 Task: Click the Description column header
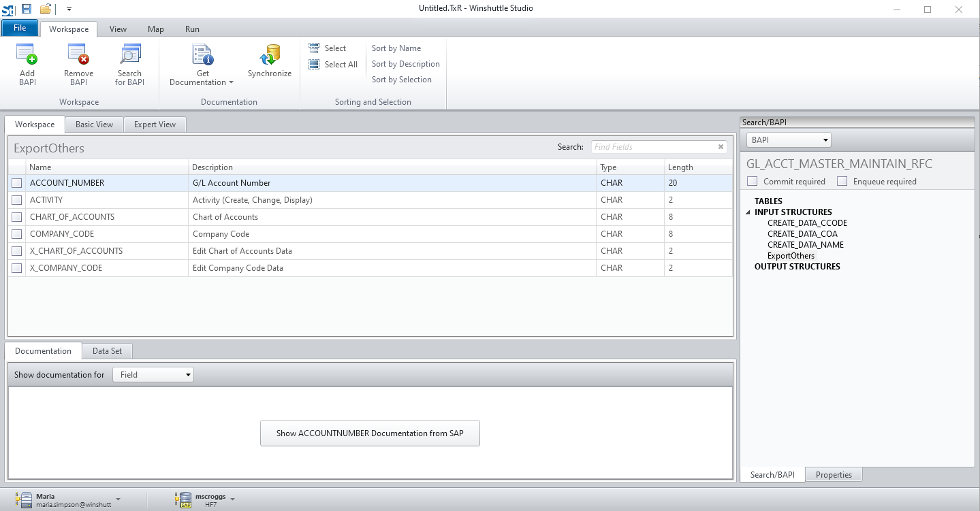point(392,167)
